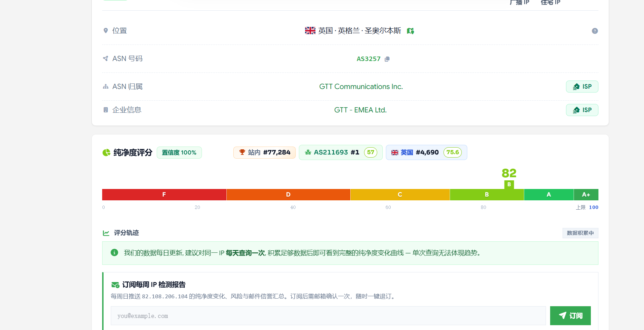Click the ASN 归属 row label
This screenshot has height=330, width=644.
[127, 87]
